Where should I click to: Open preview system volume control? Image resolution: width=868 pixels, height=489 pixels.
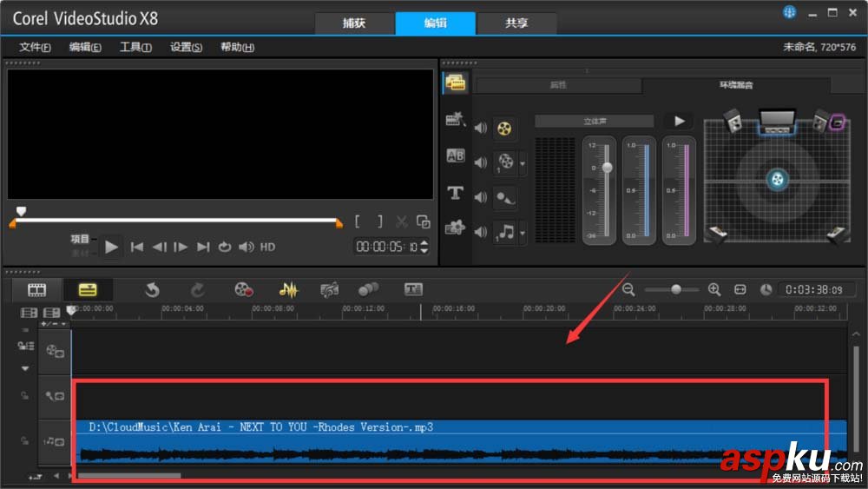[247, 247]
